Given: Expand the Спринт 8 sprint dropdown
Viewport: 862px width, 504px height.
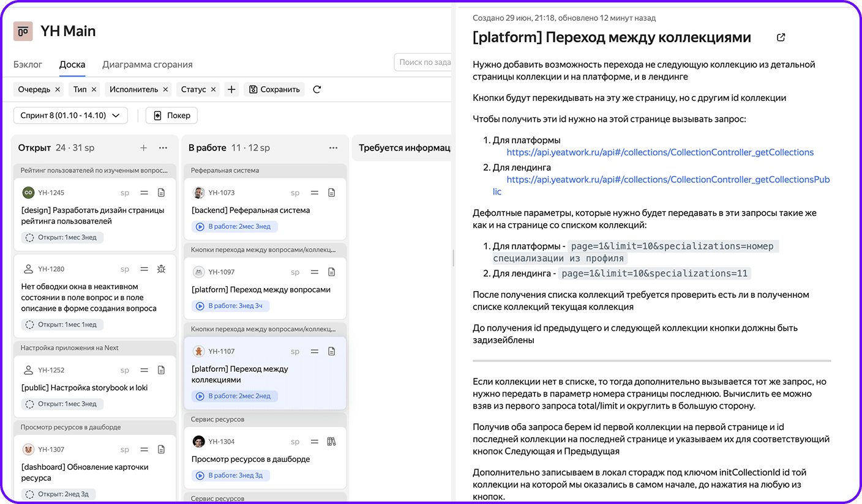Looking at the screenshot, I should pyautogui.click(x=70, y=115).
